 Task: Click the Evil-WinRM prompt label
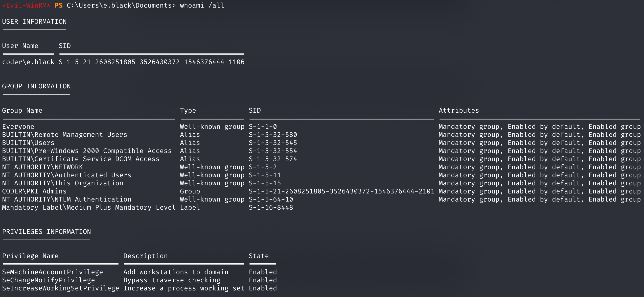[x=26, y=5]
